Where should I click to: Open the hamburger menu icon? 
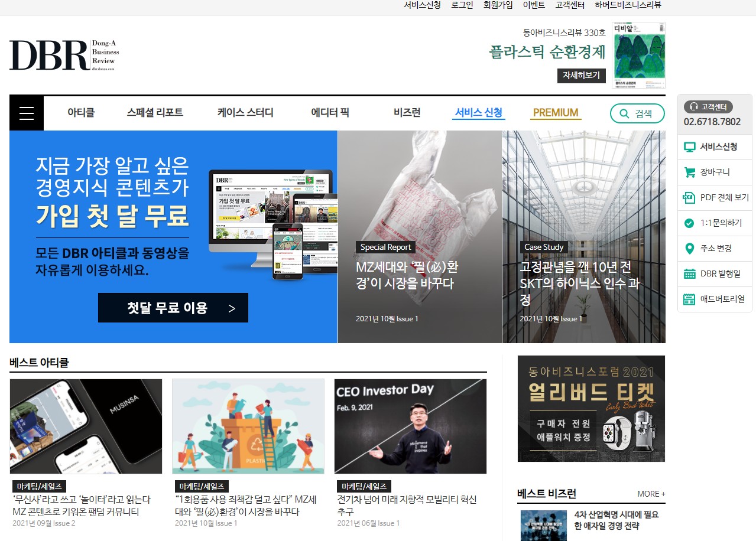click(27, 113)
